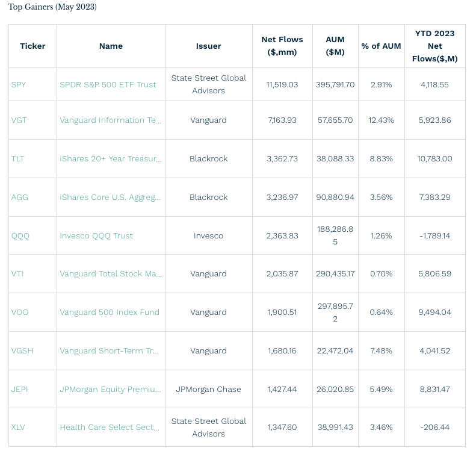Follow the iShares Core U.S. Aggreg... link

(x=110, y=197)
